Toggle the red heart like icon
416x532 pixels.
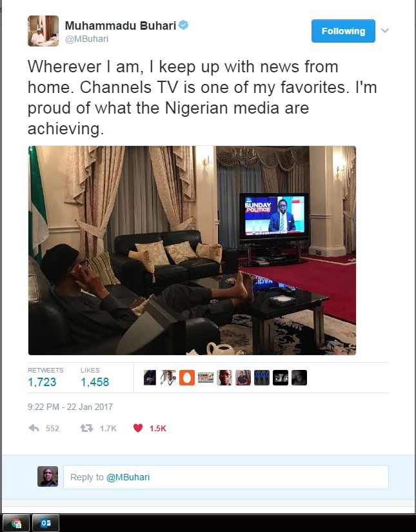click(x=138, y=428)
